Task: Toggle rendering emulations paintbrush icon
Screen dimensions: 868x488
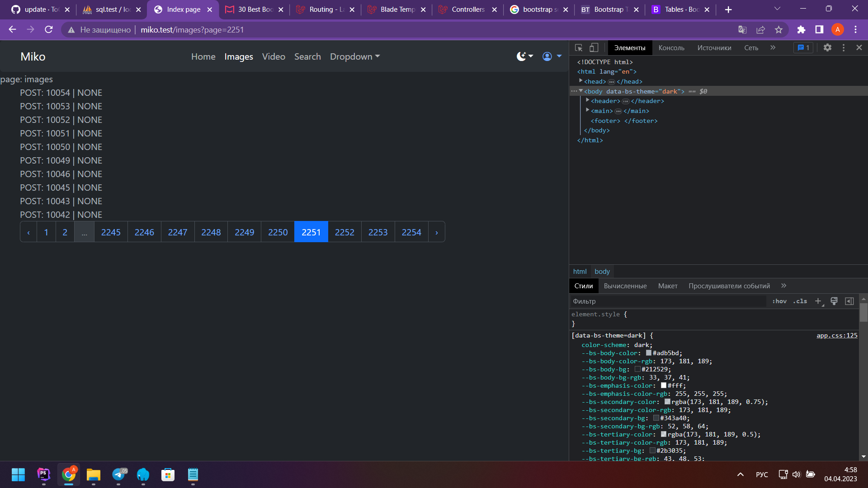Action: coord(834,301)
